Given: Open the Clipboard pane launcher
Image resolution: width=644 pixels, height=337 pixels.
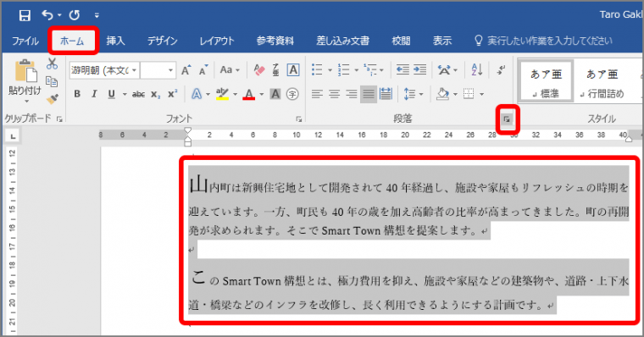Looking at the screenshot, I should click(x=59, y=119).
